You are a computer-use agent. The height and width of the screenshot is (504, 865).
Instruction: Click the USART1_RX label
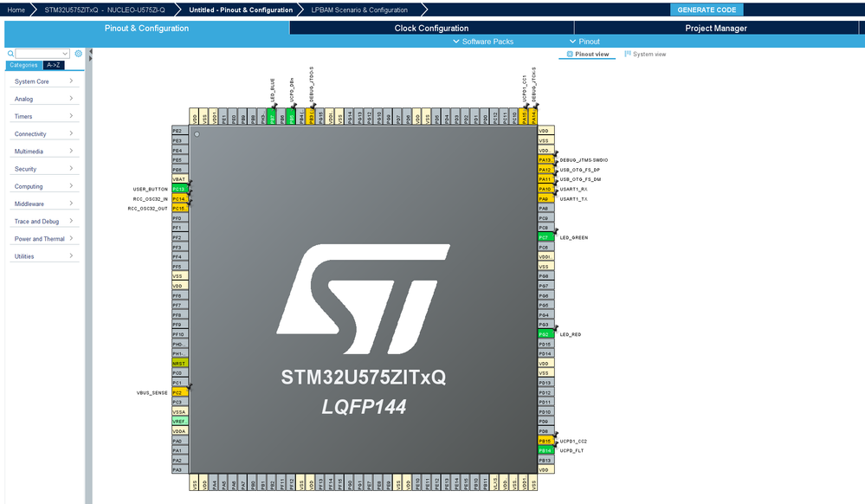(x=574, y=190)
